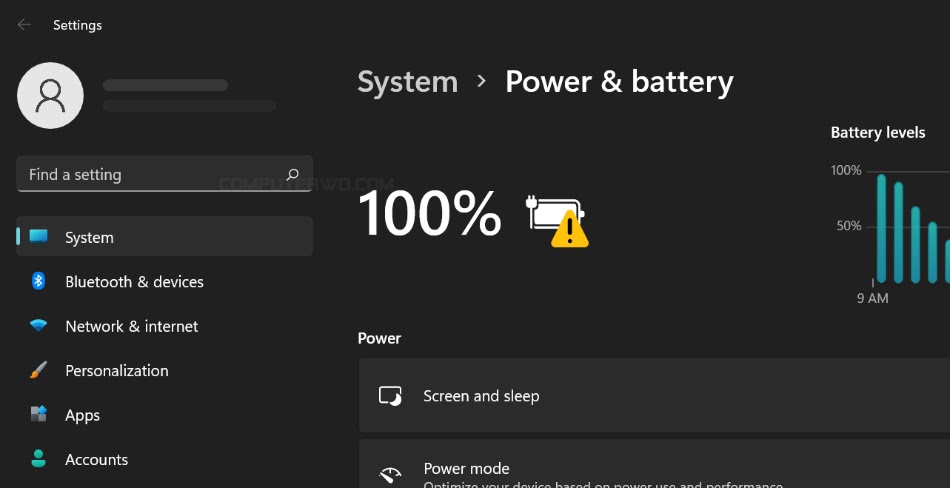The height and width of the screenshot is (488, 950).
Task: Click System in the breadcrumb
Action: pos(407,82)
